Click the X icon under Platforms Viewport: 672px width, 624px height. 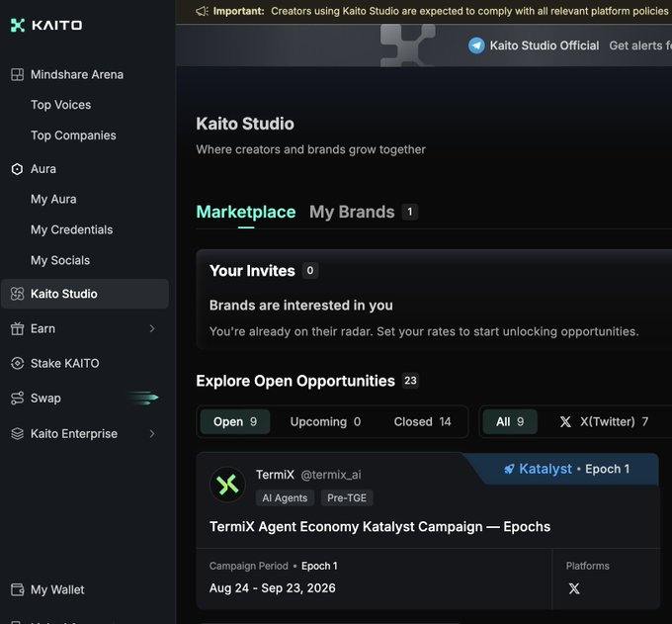coord(574,588)
